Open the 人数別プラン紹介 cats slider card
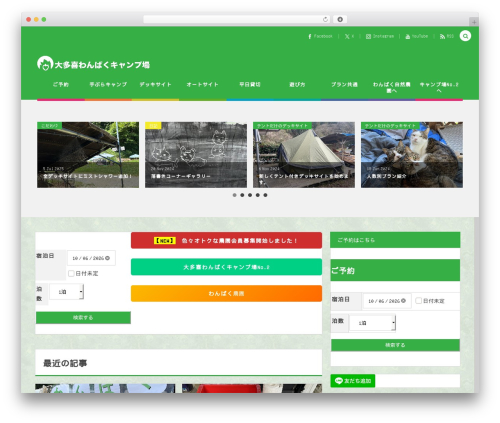Screen dimensions: 500x423 pos(412,155)
